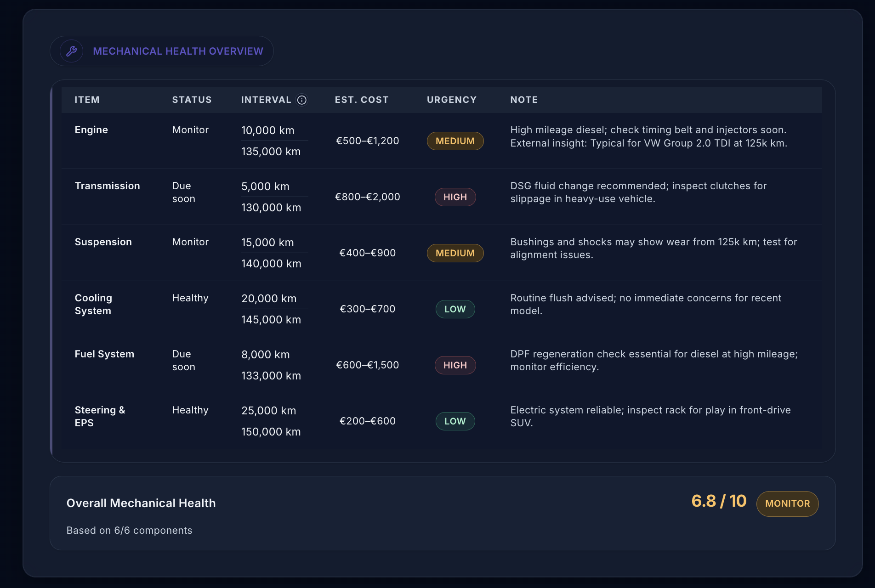Click the NOTE column header
This screenshot has height=588, width=875.
click(524, 100)
